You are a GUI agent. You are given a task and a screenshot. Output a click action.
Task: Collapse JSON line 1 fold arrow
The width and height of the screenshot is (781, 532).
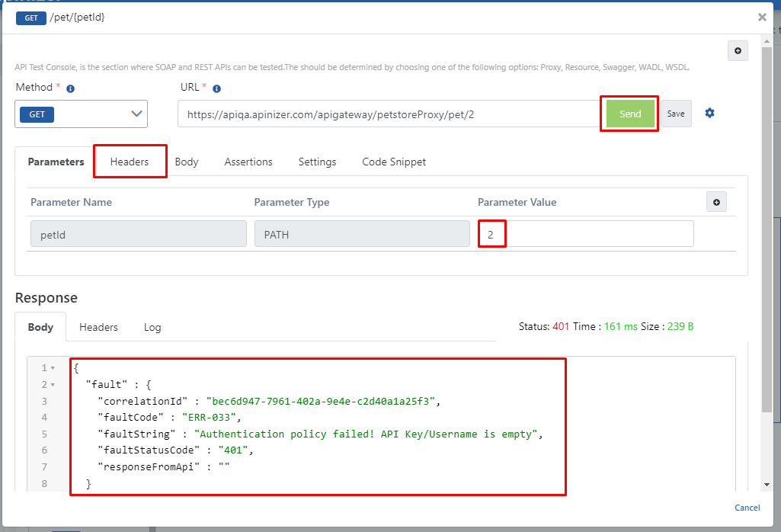pos(53,368)
